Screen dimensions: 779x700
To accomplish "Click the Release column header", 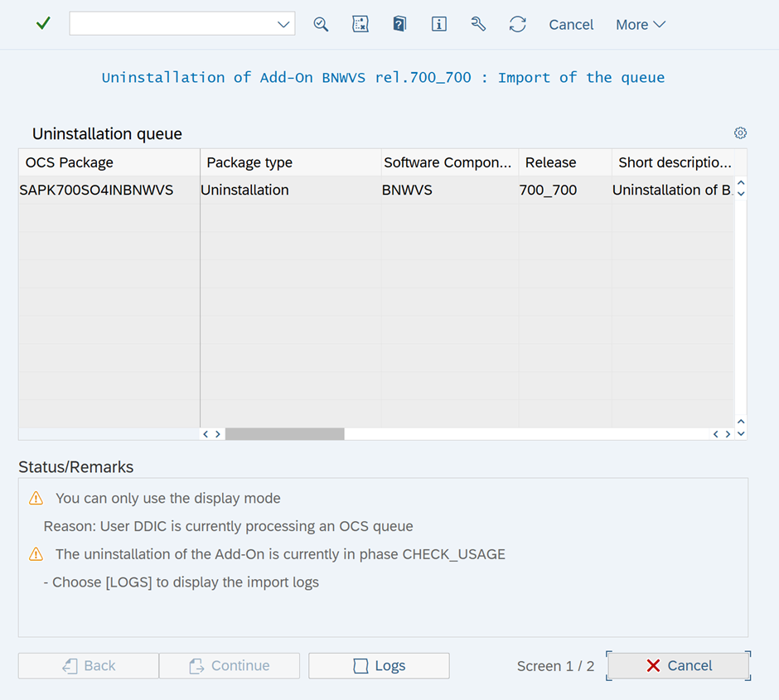I will pos(550,162).
